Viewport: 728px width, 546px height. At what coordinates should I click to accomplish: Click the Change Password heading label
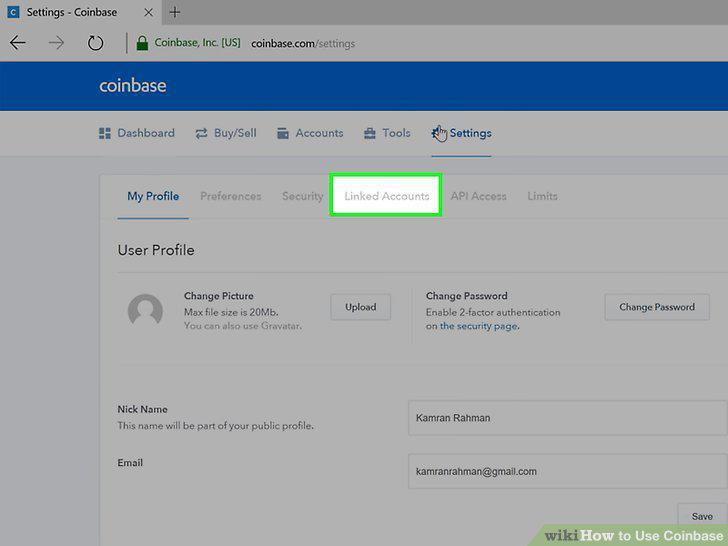467,296
